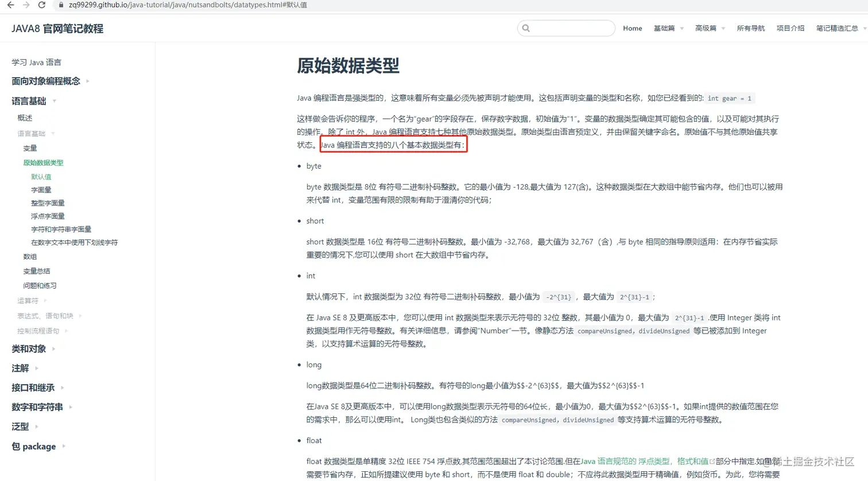Screen dimensions: 868x481
Task: Click the external link icon after 格式和值
Action: coord(712,461)
